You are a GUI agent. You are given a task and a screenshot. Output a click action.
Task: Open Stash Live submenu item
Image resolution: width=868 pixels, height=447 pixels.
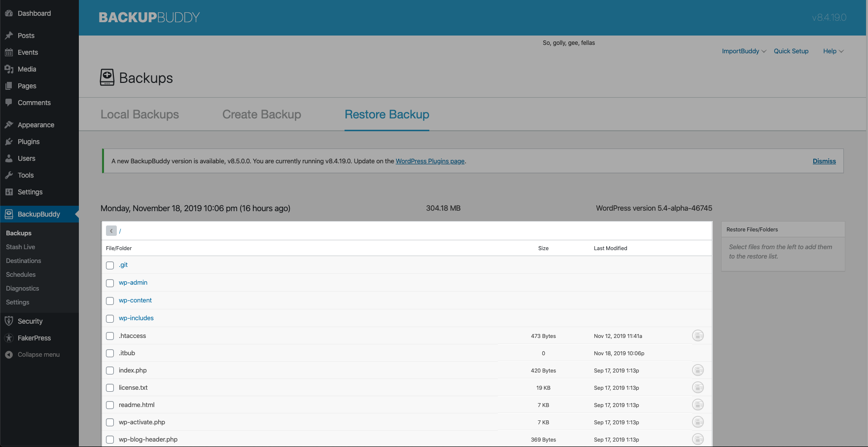[x=21, y=247]
